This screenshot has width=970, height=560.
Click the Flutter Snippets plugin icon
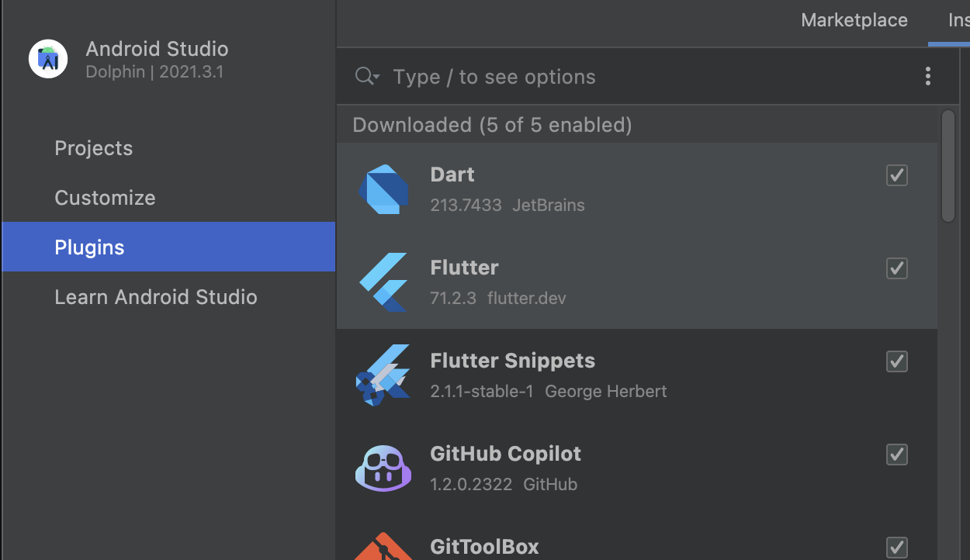pyautogui.click(x=383, y=375)
